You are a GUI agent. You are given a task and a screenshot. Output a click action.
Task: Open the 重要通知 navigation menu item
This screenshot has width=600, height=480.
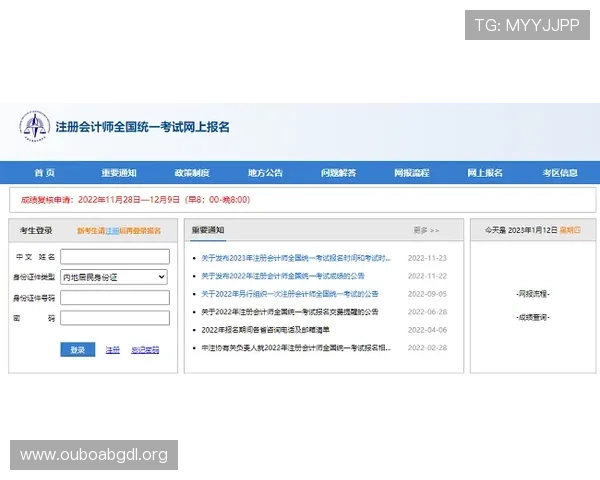[119, 173]
